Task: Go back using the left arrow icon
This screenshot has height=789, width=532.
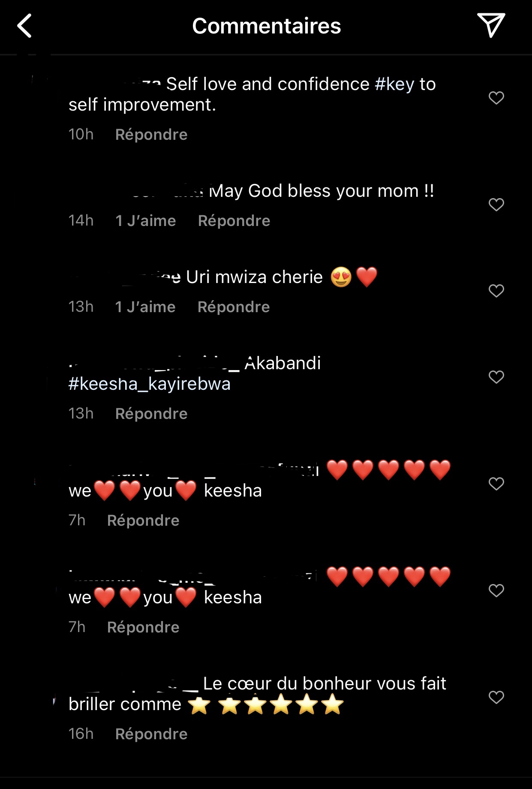Action: point(24,26)
